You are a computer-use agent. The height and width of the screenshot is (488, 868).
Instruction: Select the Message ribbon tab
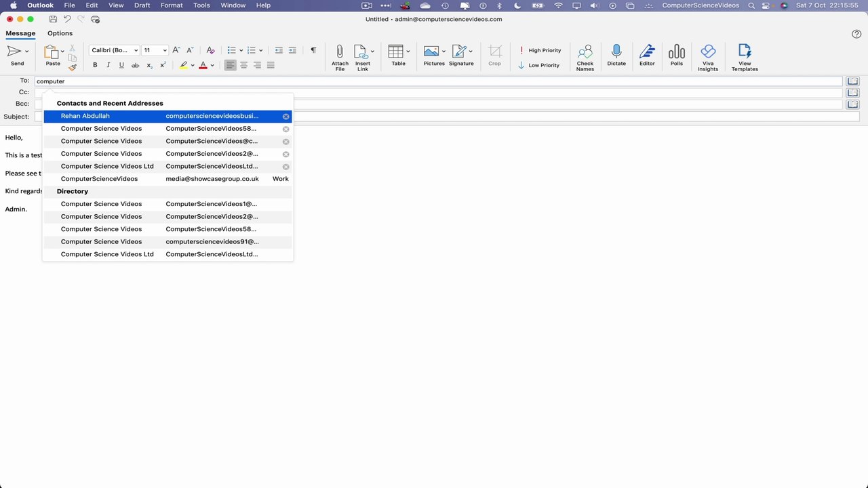[20, 33]
